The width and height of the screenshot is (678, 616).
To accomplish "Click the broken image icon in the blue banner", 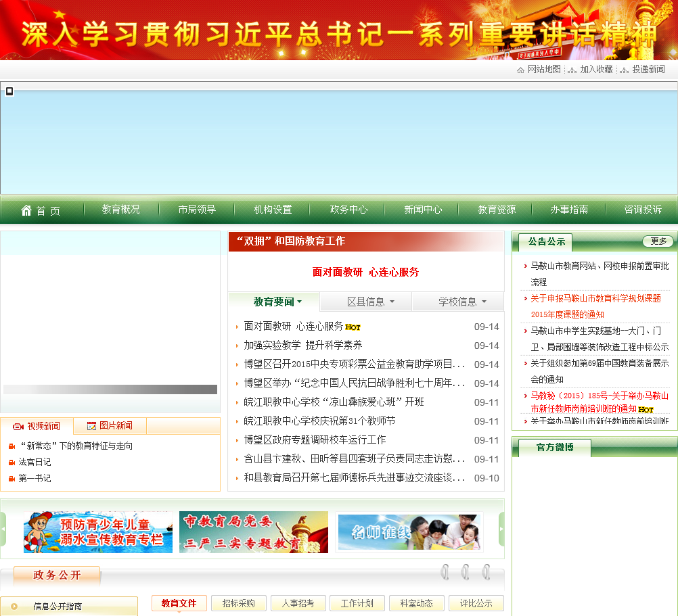I will [x=9, y=91].
